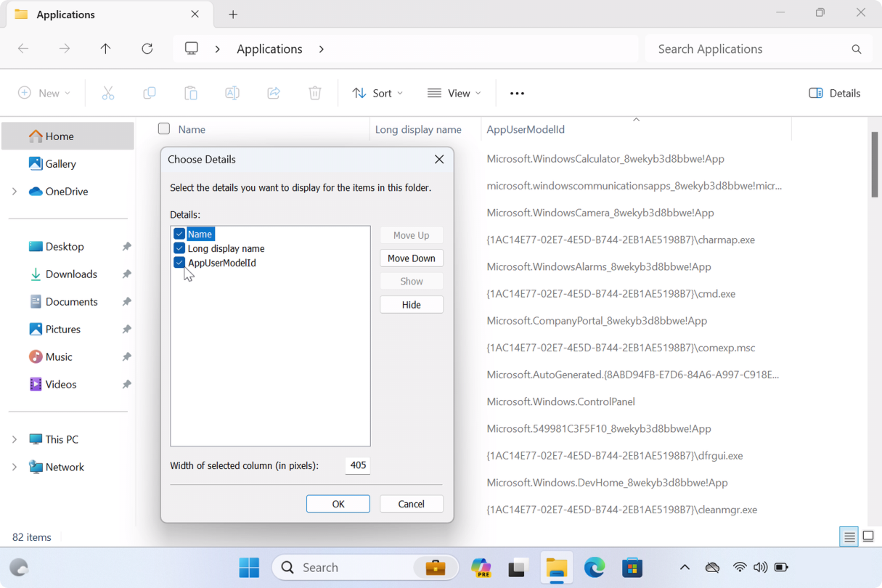This screenshot has width=882, height=588.
Task: Open Microsoft Edge from the taskbar
Action: click(x=595, y=567)
